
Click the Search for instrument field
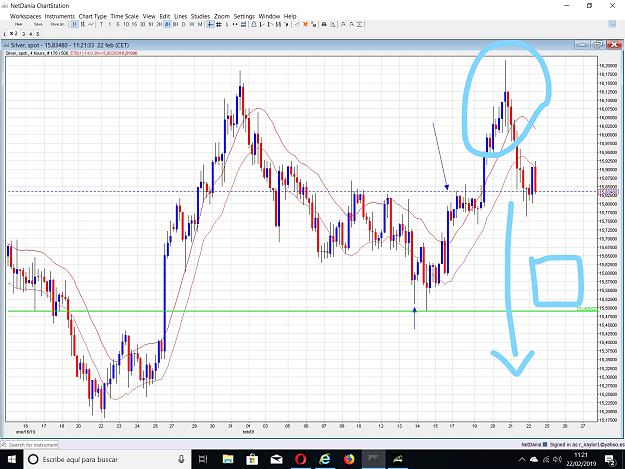click(x=30, y=445)
